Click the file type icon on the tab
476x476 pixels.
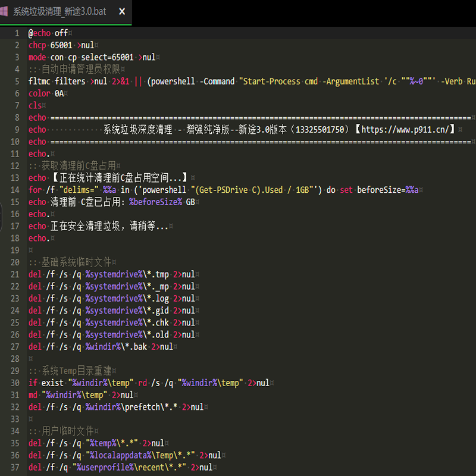pyautogui.click(x=4, y=11)
